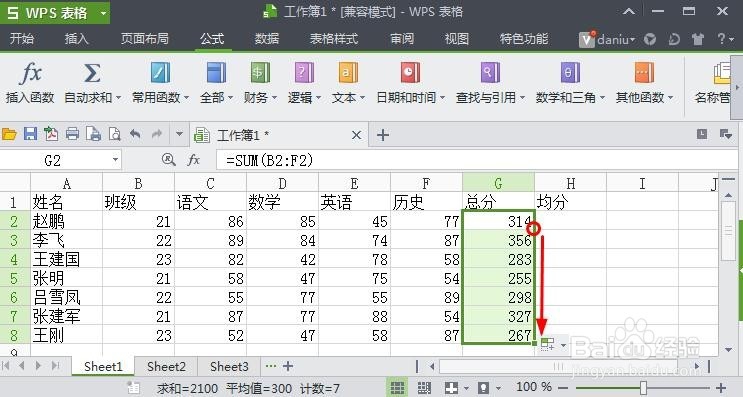Expand the 日期和时间 dropdown arrow

443,98
